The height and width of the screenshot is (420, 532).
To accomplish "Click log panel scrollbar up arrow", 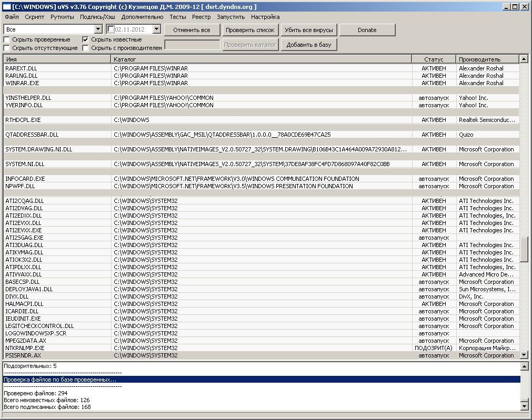I will pyautogui.click(x=524, y=366).
